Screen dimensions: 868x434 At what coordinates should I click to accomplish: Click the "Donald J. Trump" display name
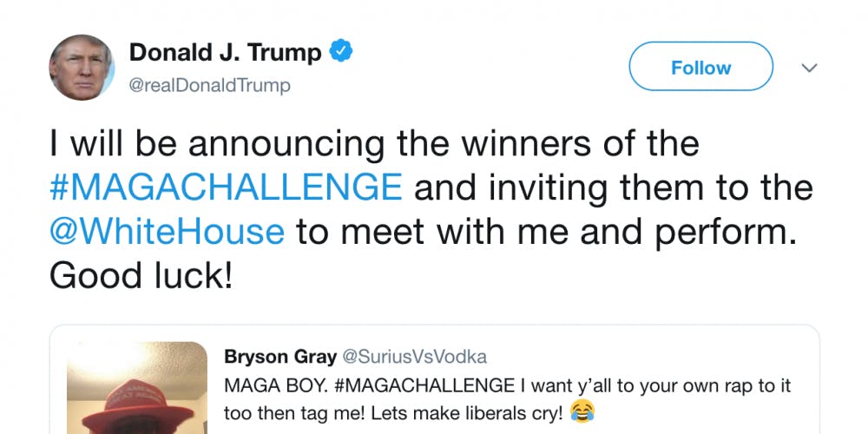(x=226, y=53)
